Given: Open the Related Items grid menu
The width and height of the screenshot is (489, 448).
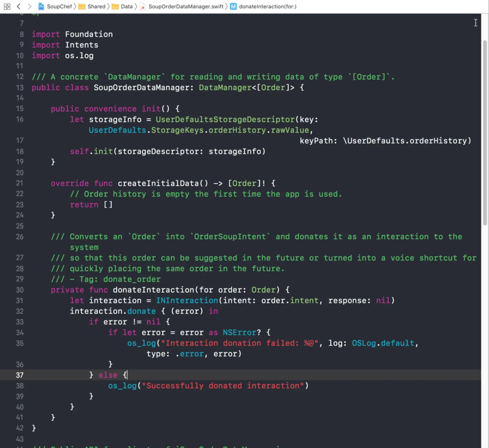Looking at the screenshot, I should pyautogui.click(x=7, y=7).
